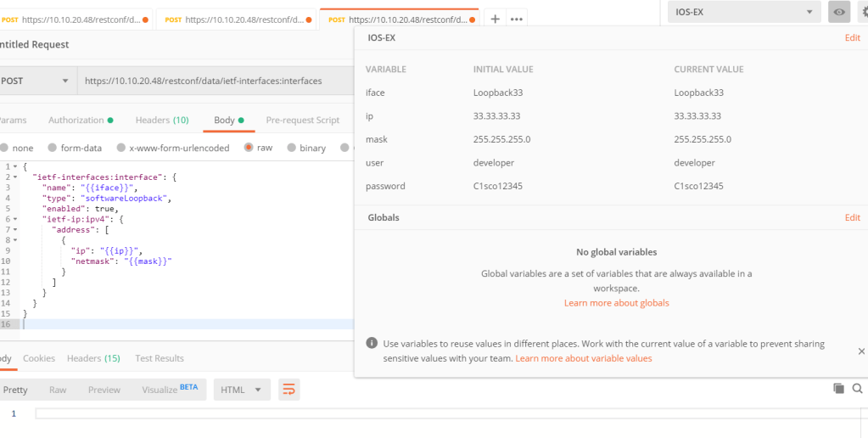Click the response search magnifier icon
The image size is (868, 438).
(x=857, y=388)
